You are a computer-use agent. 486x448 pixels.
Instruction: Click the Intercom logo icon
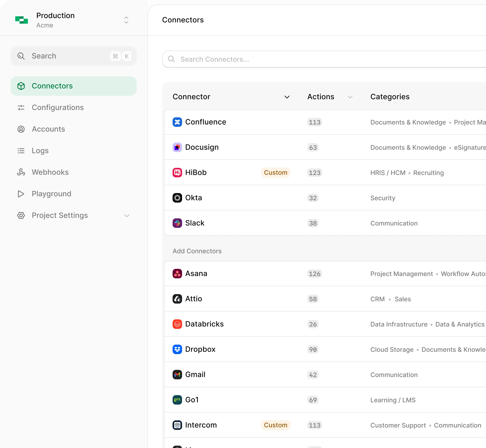tap(177, 425)
